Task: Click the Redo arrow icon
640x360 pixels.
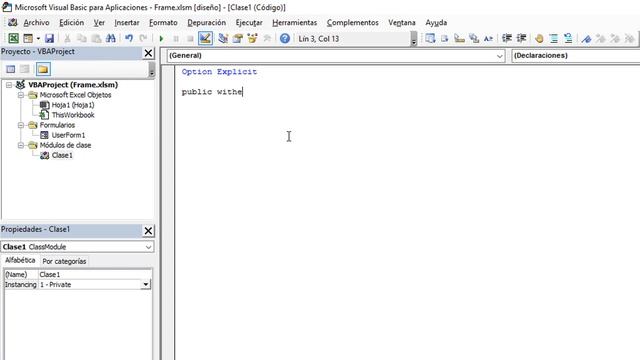Action: tap(143, 38)
